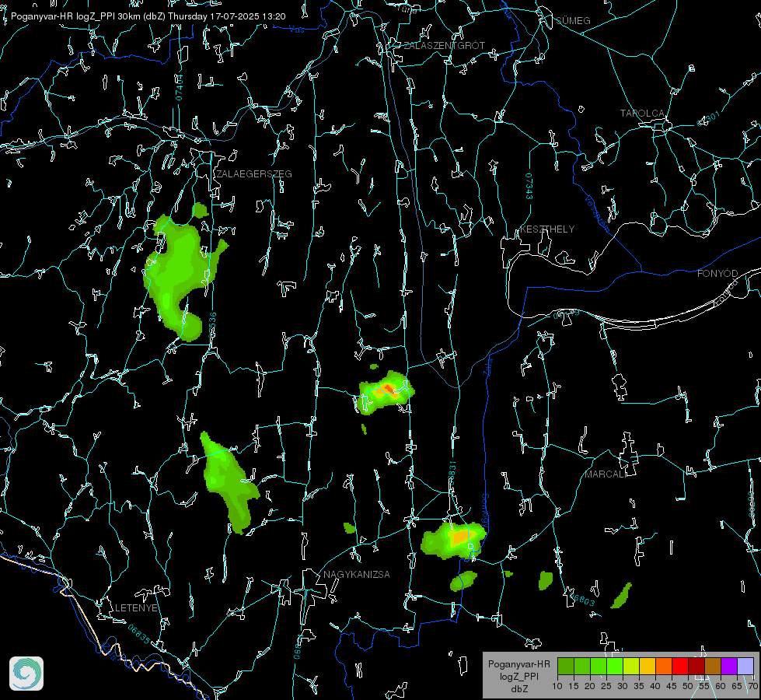
Task: Select the dark green 10–15 dBZ legend swatch
Action: (x=566, y=666)
